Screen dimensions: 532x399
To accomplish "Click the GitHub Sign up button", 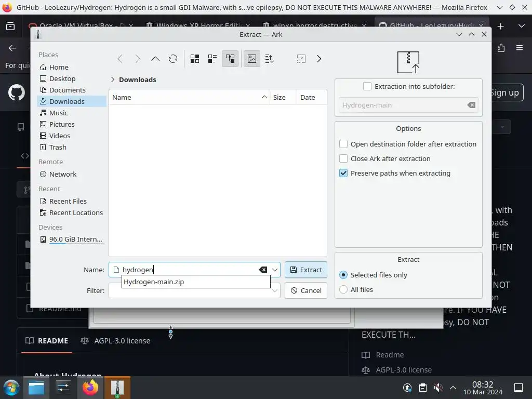I will (x=508, y=92).
